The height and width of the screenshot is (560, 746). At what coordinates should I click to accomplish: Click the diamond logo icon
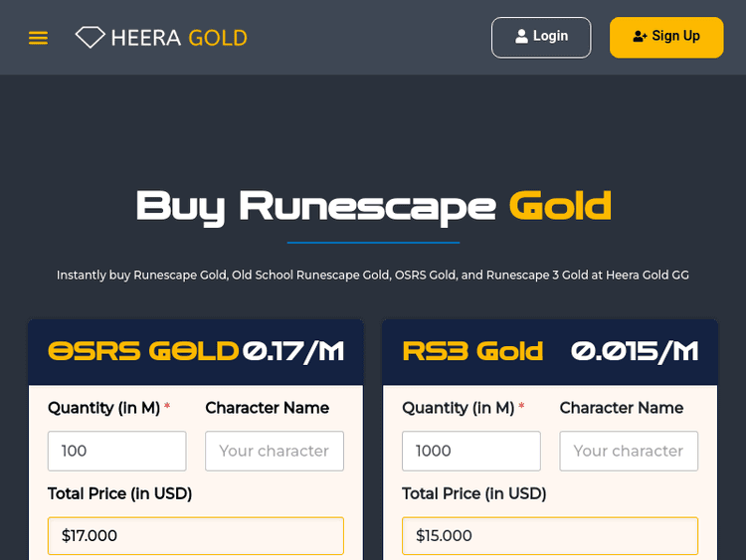[x=90, y=38]
